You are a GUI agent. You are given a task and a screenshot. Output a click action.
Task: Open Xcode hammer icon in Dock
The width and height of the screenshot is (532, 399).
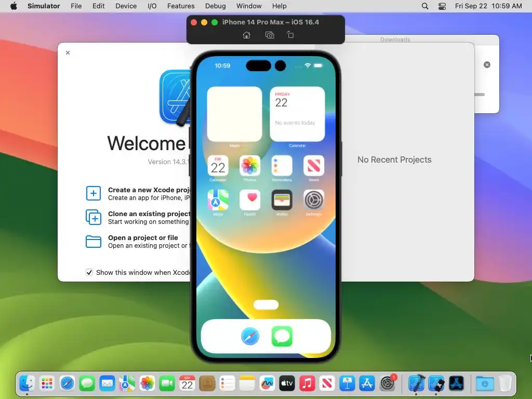[x=416, y=383]
